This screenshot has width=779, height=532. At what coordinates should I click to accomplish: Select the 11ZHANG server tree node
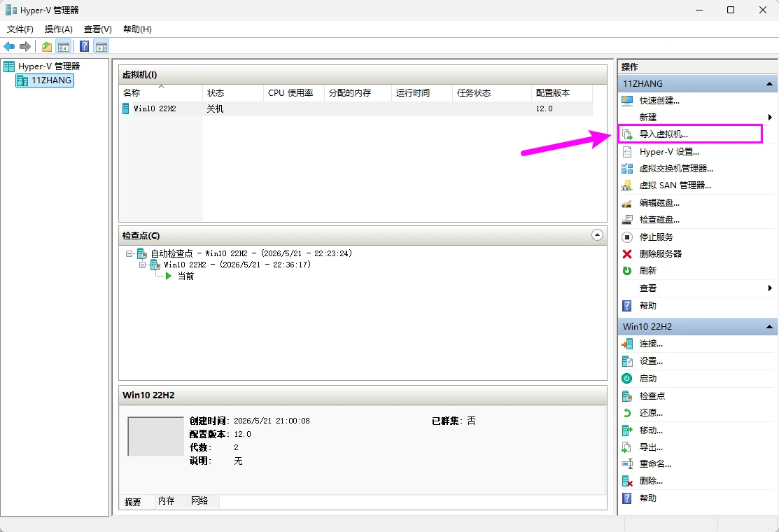click(x=45, y=80)
